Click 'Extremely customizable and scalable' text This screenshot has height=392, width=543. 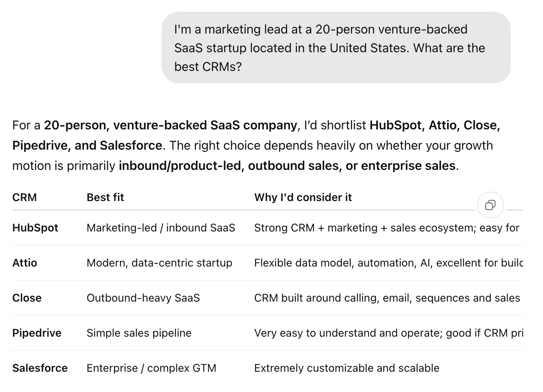[x=347, y=368]
